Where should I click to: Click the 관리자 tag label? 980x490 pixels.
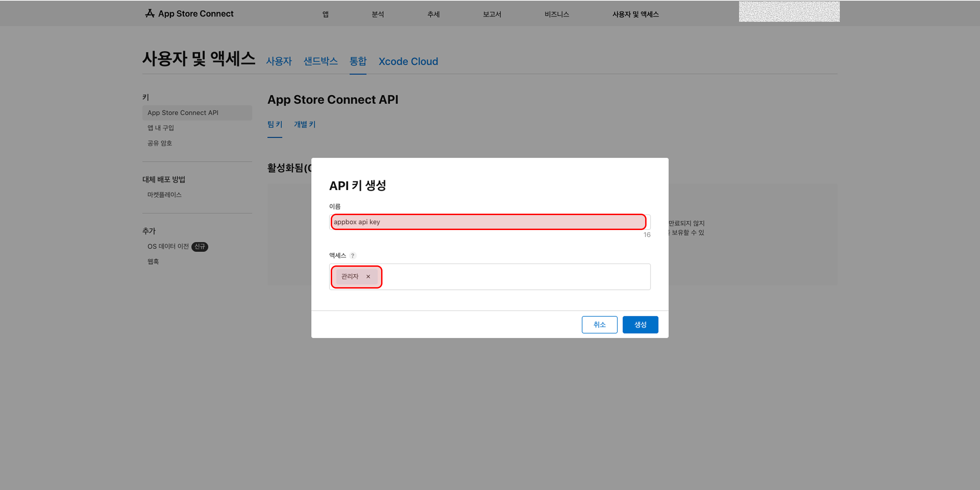349,277
